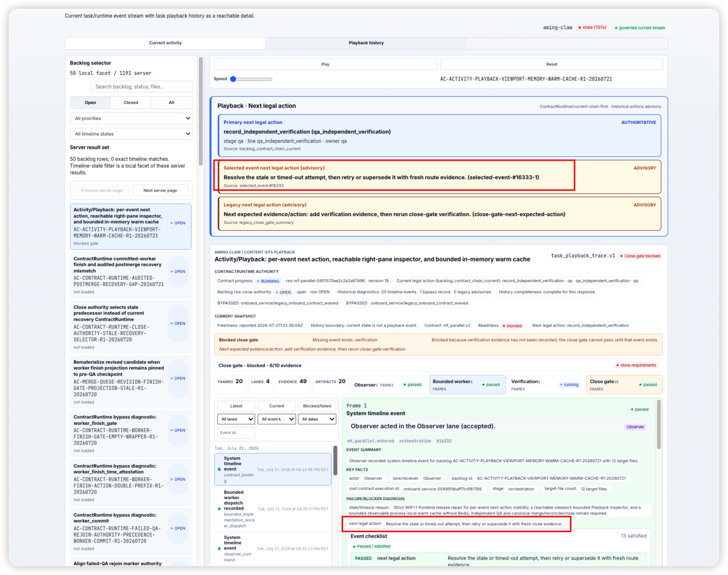Click the task_playback_trace.v1 label
This screenshot has width=728, height=575.
pyautogui.click(x=583, y=255)
